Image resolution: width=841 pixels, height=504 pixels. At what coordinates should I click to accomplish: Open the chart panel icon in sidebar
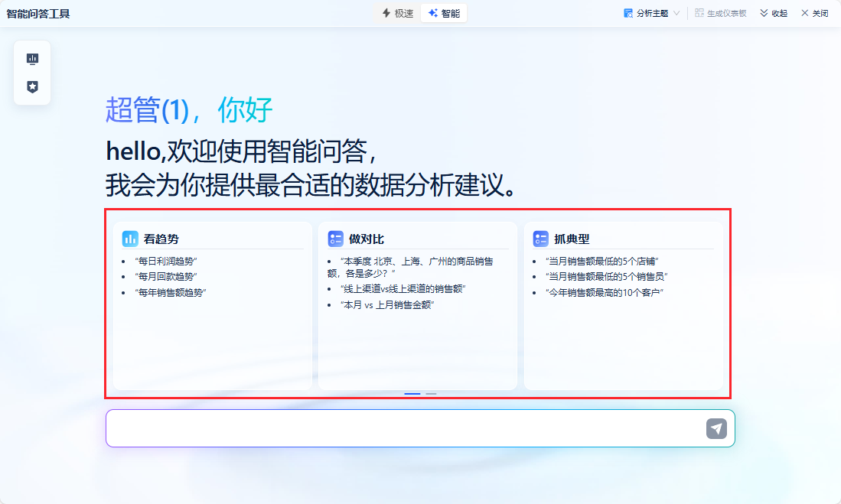click(32, 59)
